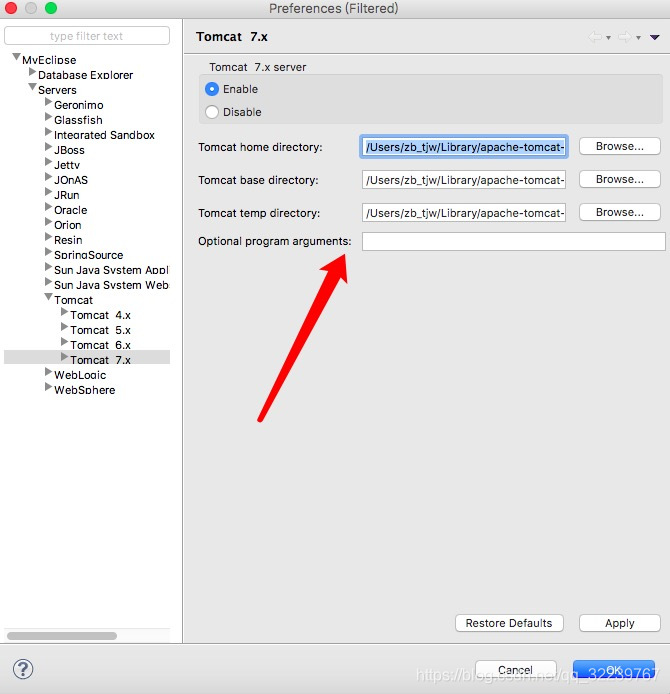Viewport: 670px width, 694px height.
Task: Select Sun Java System Appl entry
Action: (112, 270)
